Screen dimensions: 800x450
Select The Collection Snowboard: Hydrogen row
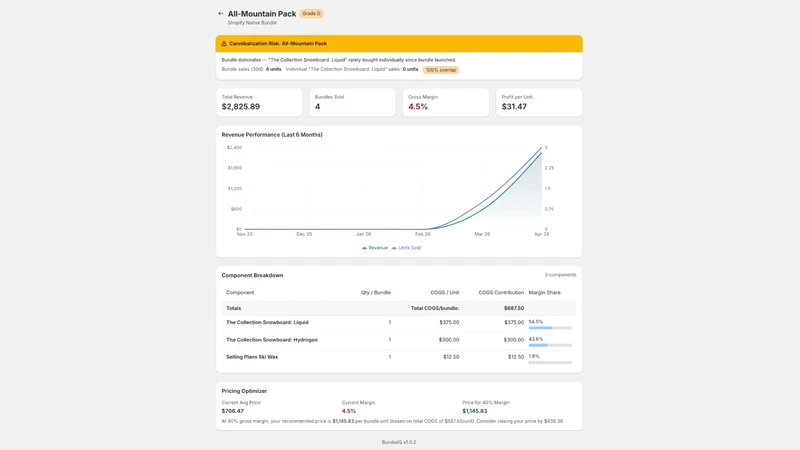coord(399,340)
